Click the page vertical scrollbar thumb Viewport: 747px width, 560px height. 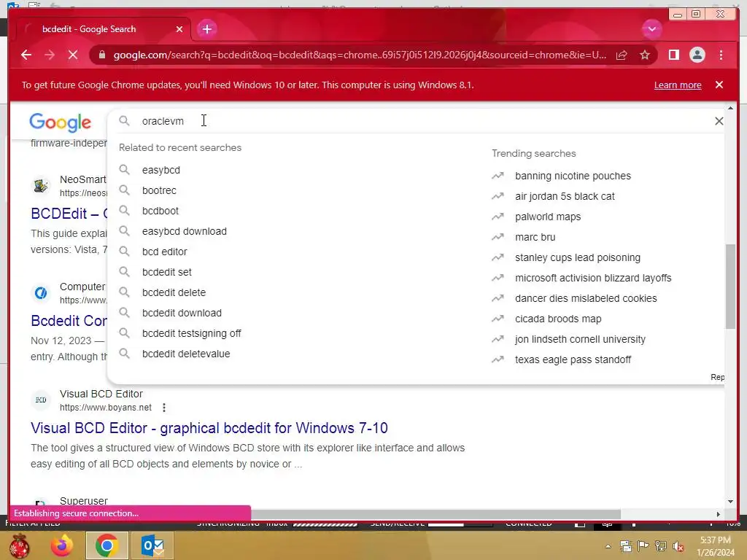tap(730, 286)
